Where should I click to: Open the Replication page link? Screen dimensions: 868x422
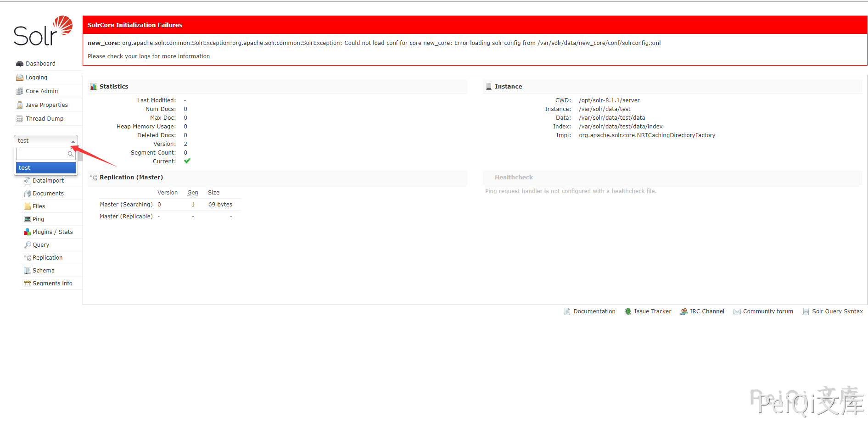47,258
